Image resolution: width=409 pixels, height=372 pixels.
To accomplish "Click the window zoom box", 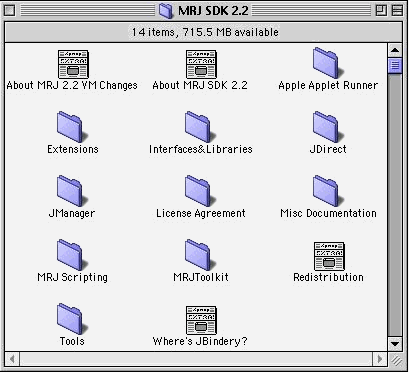I will [380, 11].
